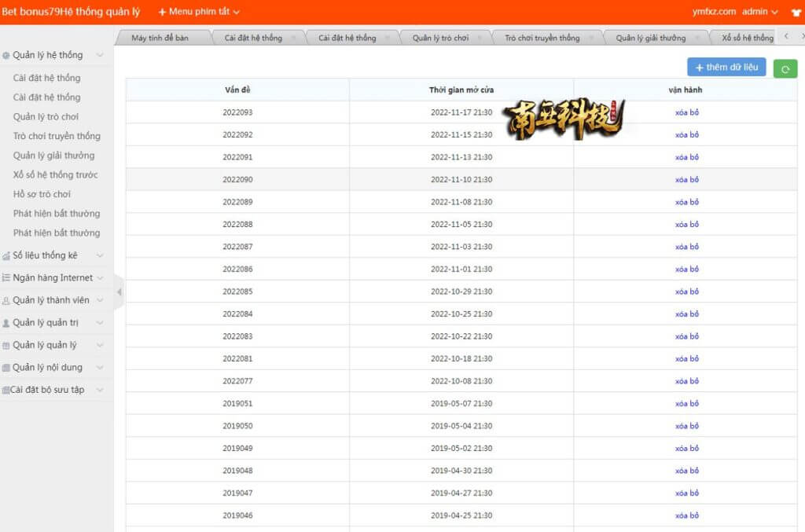
Task: Click xóa bỏ for issue 2019050
Action: [x=687, y=426]
